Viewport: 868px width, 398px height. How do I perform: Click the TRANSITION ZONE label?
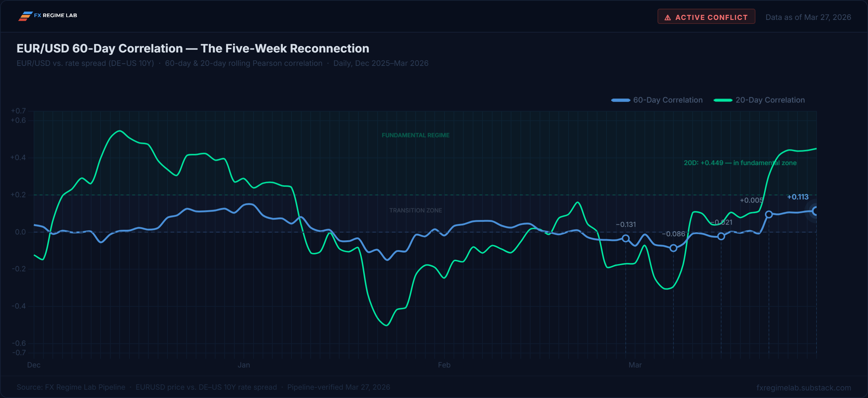[416, 211]
